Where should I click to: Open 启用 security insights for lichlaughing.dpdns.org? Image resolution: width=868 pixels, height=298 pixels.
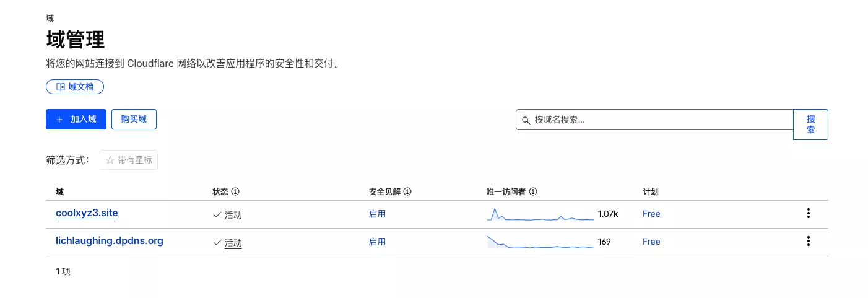click(377, 242)
